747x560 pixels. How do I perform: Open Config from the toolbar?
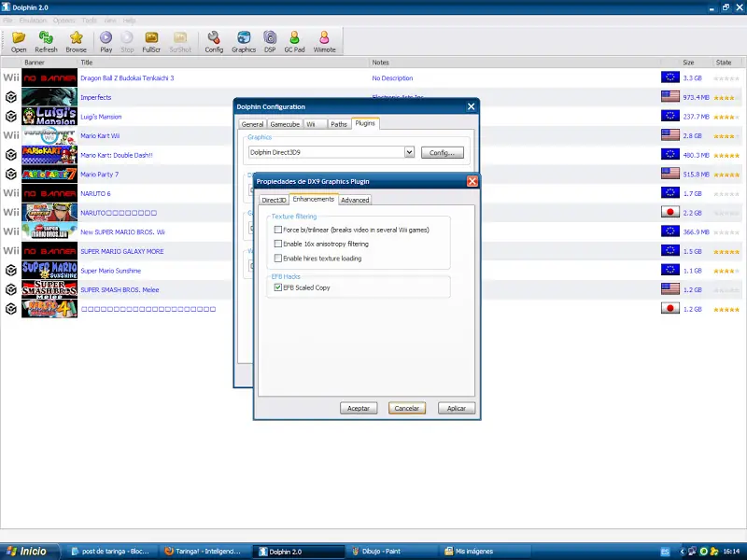pos(214,41)
